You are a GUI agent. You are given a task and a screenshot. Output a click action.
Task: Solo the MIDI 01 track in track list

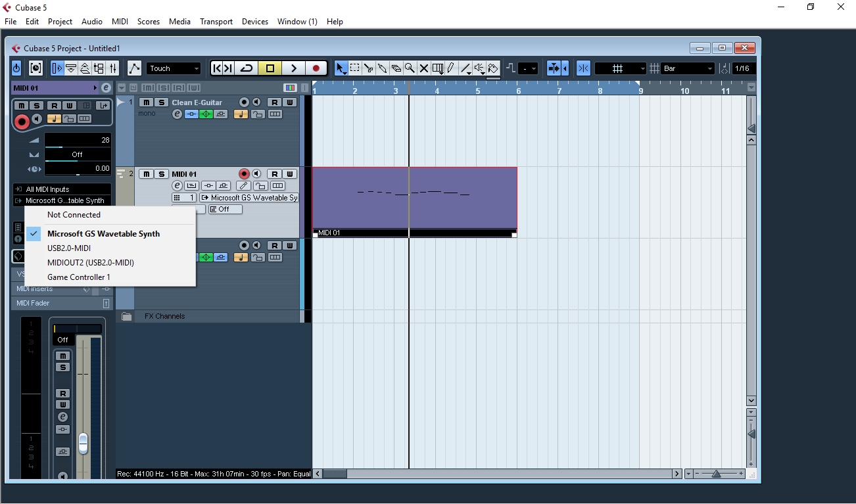click(160, 174)
